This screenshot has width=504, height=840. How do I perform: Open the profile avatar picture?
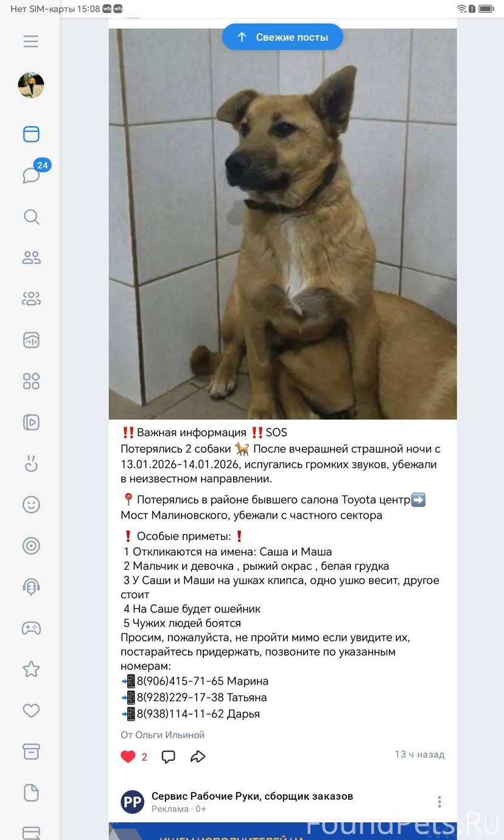click(x=31, y=85)
